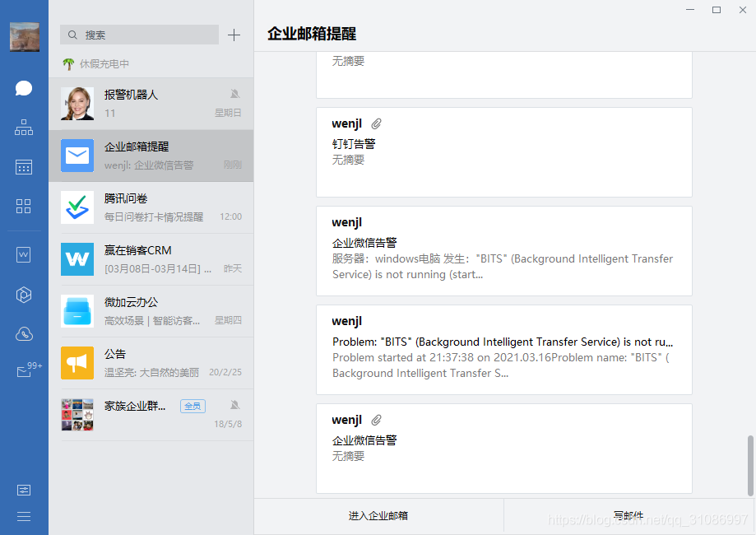Open the user profile avatar
The image size is (756, 535).
[25, 37]
